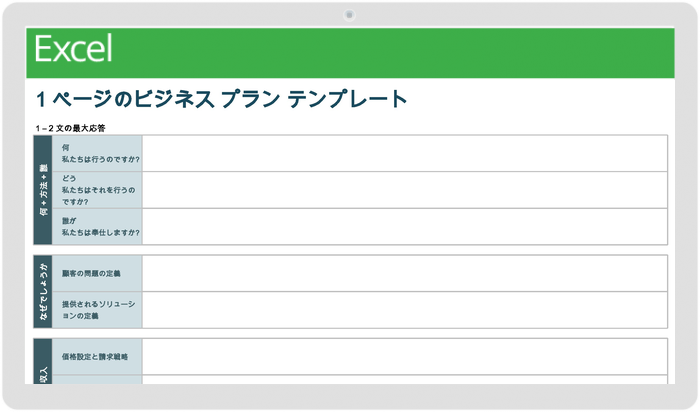Click the input cell beside 顧客の問題の定義
The image size is (700, 412).
point(404,273)
